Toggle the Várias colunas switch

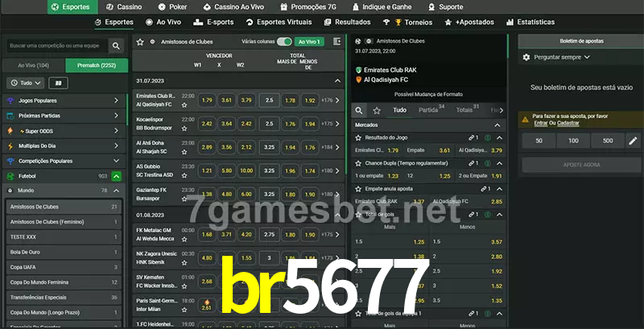[x=283, y=41]
